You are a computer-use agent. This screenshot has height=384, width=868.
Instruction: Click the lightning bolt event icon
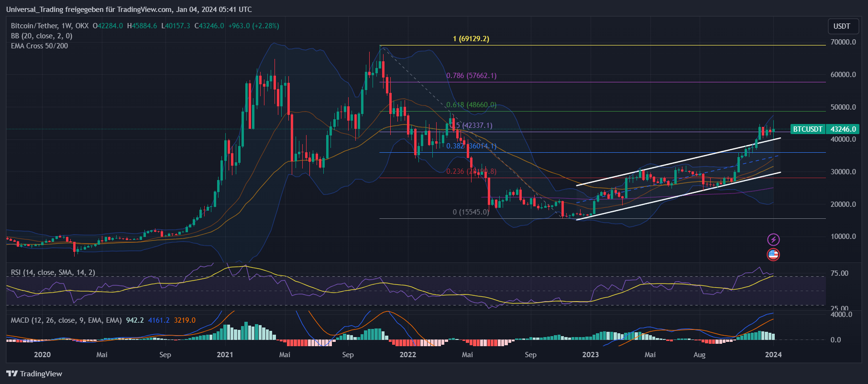pos(773,239)
